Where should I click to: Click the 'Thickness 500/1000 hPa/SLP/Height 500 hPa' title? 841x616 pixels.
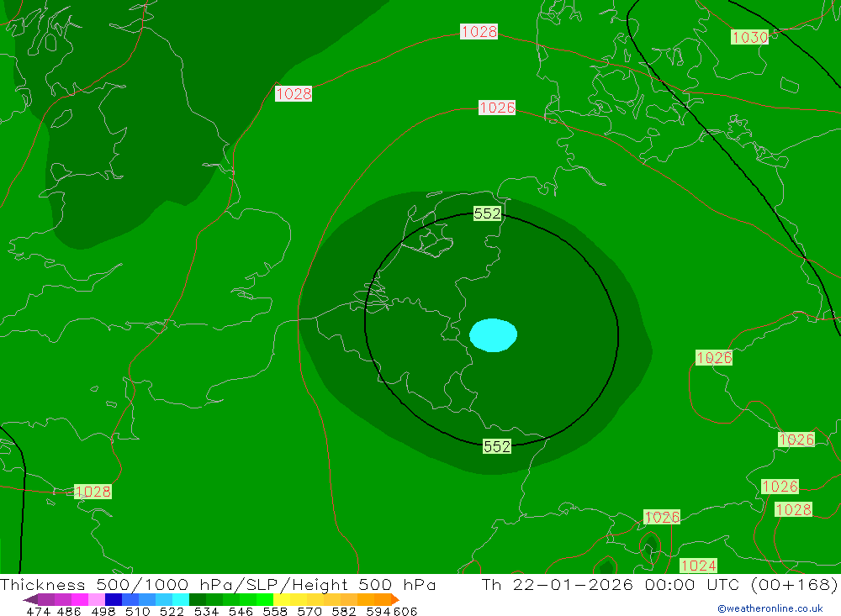pos(218,584)
